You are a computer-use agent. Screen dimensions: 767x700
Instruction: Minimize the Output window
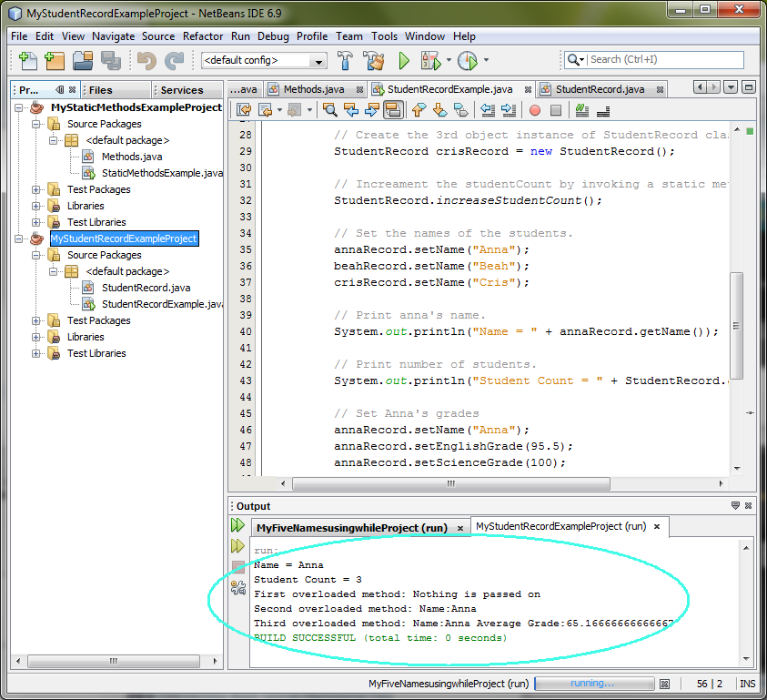pos(735,505)
